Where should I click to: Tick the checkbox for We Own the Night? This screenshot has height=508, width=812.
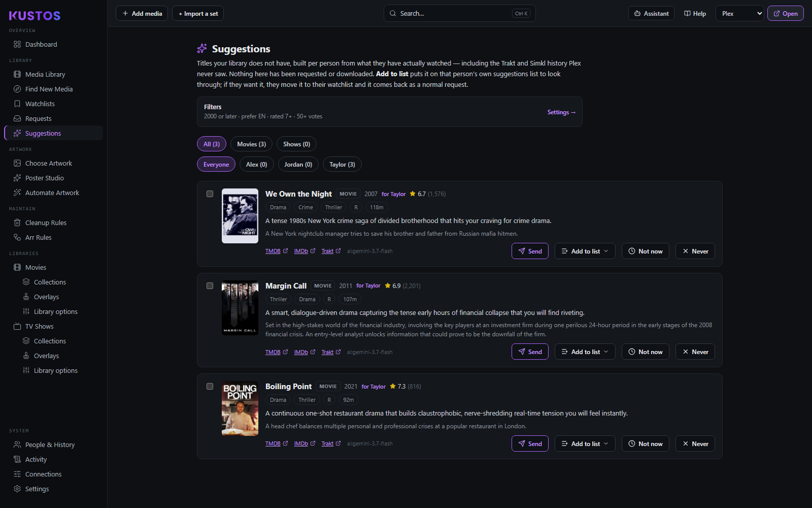pos(210,194)
